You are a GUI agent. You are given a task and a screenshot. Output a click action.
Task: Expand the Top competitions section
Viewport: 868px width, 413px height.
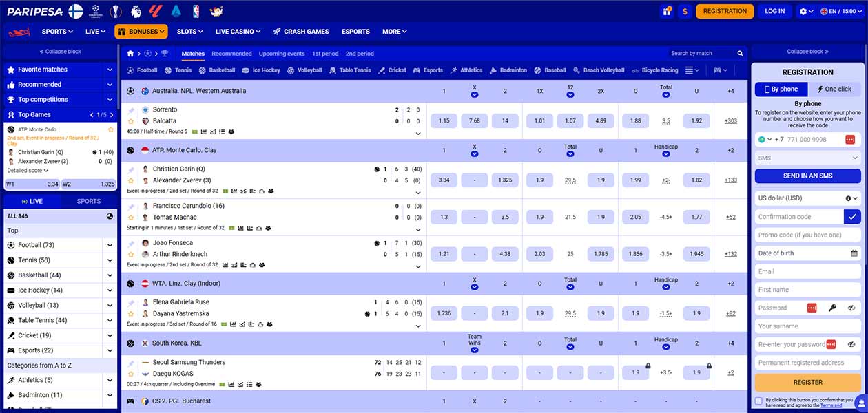pyautogui.click(x=110, y=100)
